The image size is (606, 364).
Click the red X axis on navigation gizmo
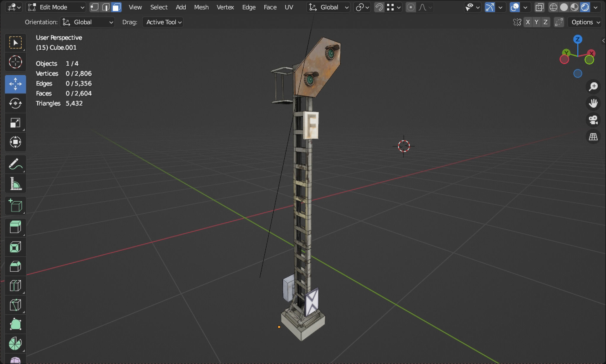(x=591, y=53)
